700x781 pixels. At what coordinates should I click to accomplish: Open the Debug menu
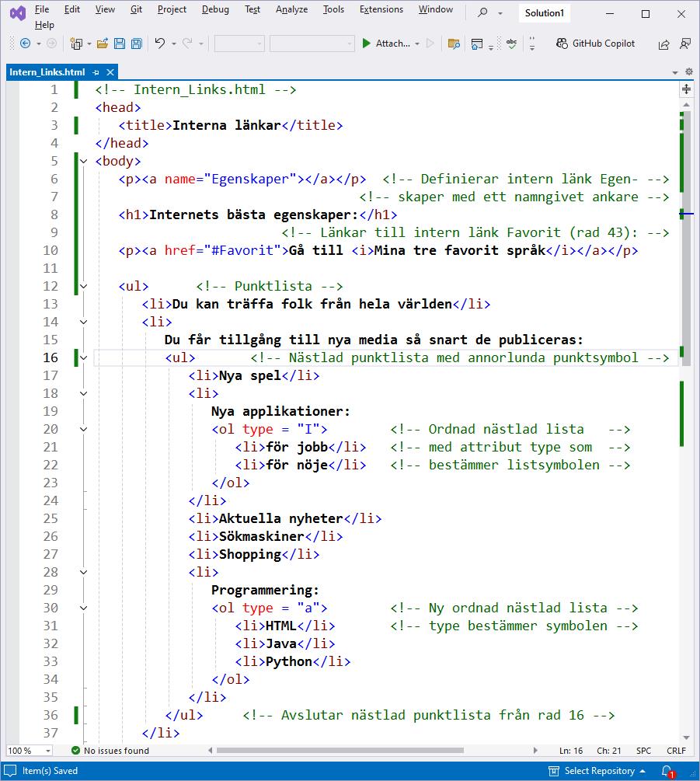click(x=215, y=9)
